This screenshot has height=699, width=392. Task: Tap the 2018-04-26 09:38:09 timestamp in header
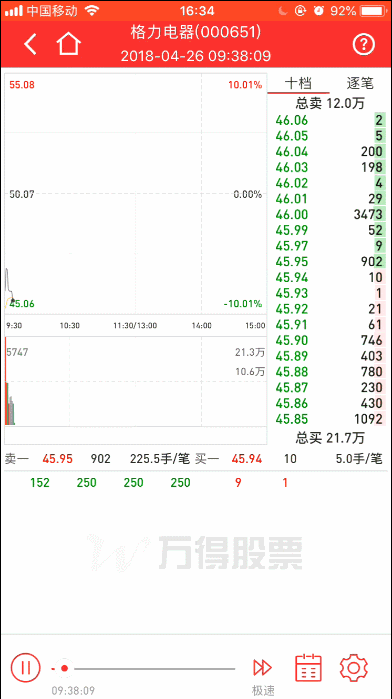(x=196, y=56)
